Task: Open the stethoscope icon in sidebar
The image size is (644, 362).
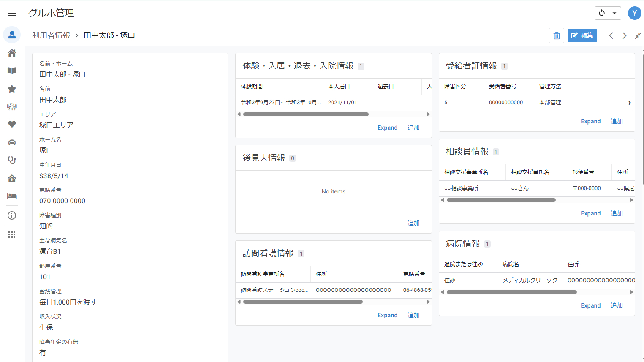Action: coord(12,160)
